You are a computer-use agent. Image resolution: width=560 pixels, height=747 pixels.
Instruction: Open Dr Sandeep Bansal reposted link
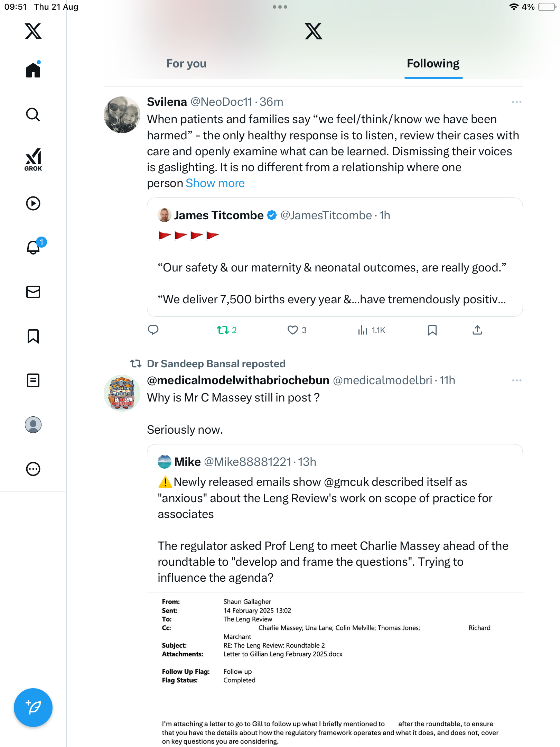tap(216, 364)
